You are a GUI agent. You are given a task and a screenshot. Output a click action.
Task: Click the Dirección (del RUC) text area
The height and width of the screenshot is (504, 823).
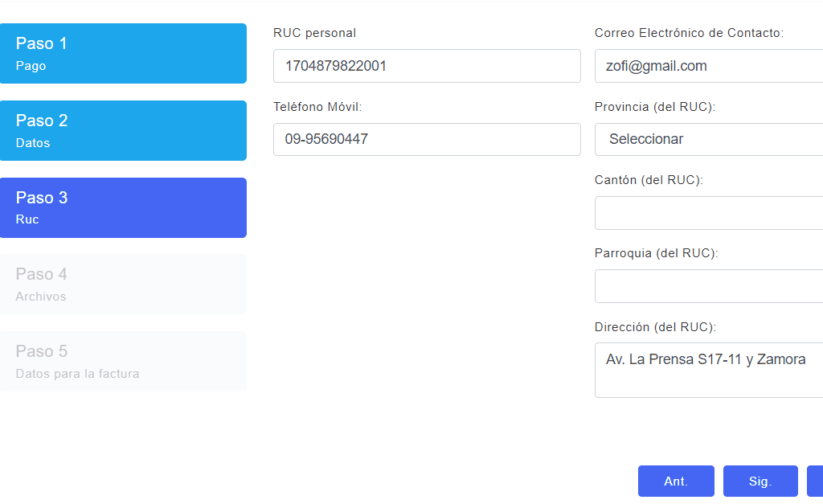pos(709,371)
